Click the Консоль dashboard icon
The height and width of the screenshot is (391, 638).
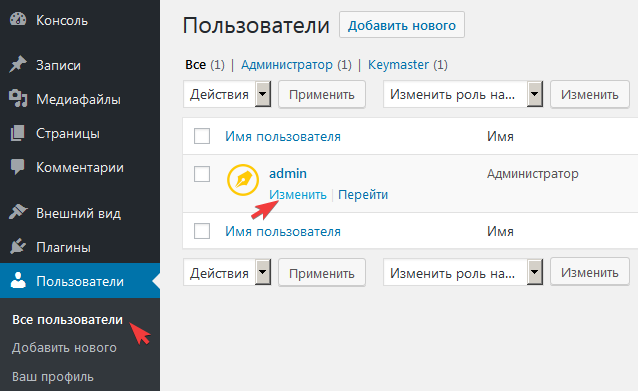coord(18,20)
